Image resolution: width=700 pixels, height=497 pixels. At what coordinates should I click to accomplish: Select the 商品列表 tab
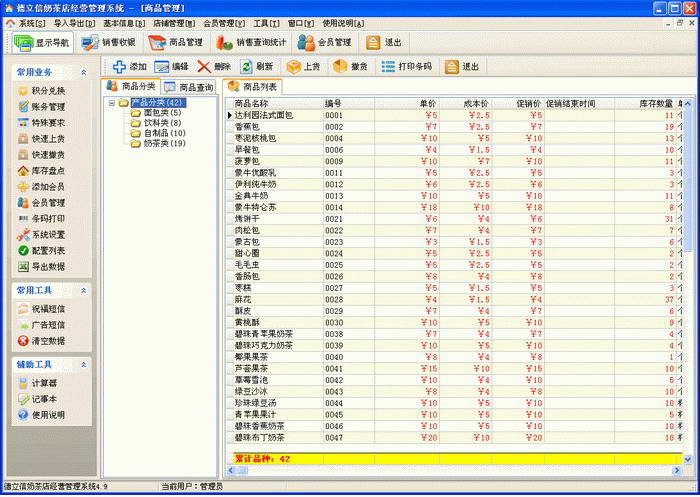coord(253,87)
